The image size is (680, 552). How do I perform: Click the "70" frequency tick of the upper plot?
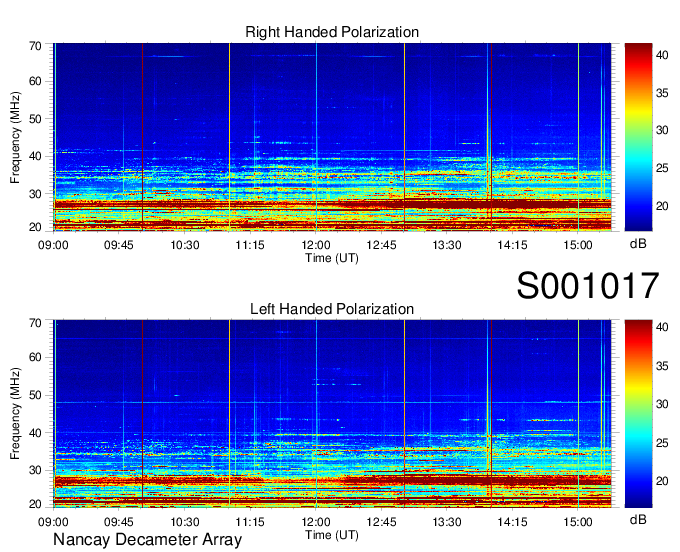pos(35,46)
